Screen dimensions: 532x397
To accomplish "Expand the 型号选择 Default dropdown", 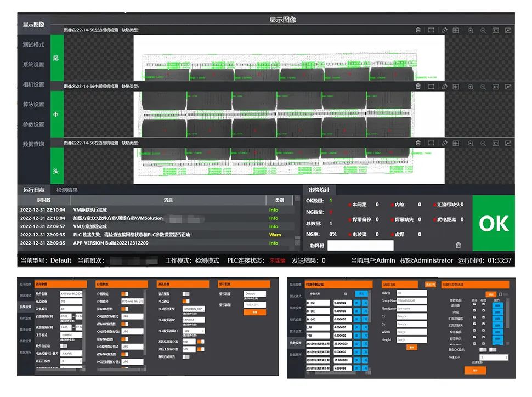I will [x=256, y=294].
